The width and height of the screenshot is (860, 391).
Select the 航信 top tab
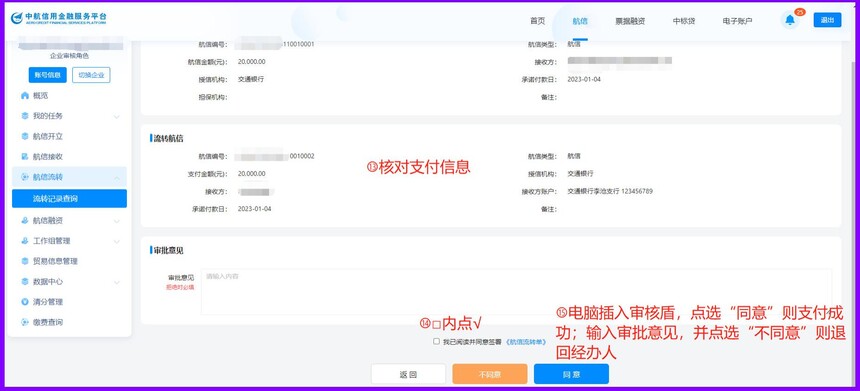pyautogui.click(x=580, y=21)
